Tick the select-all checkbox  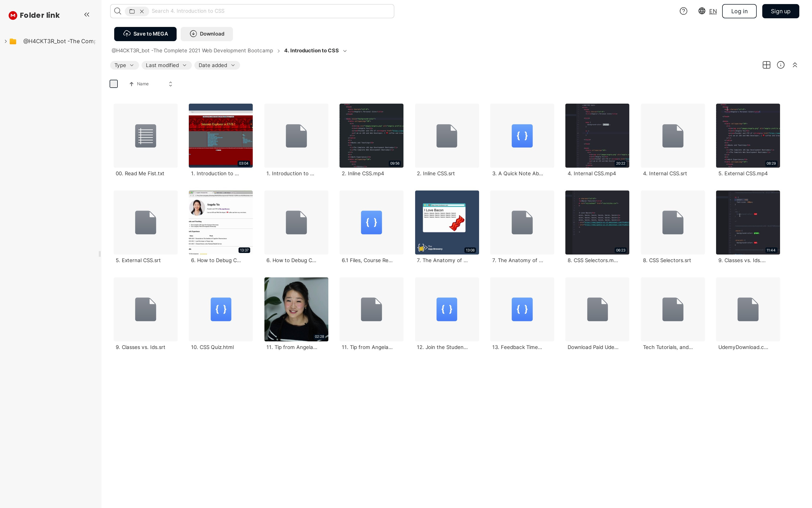pos(114,84)
